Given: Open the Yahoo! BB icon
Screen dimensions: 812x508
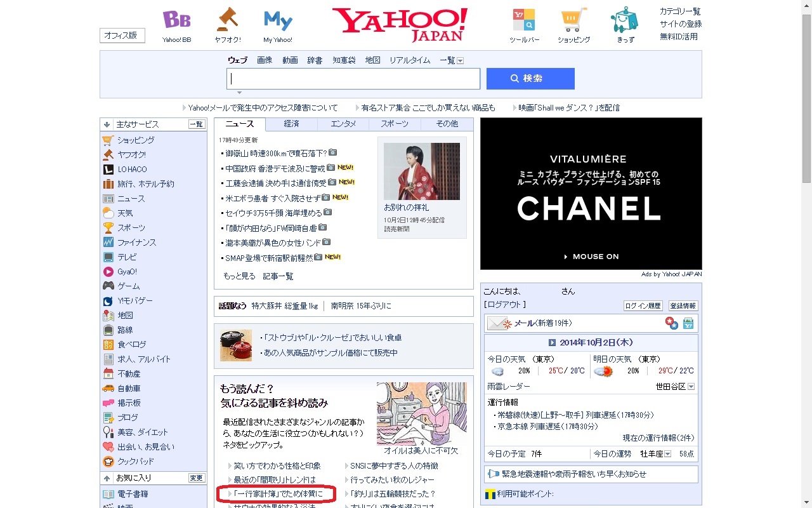Looking at the screenshot, I should coord(176,20).
